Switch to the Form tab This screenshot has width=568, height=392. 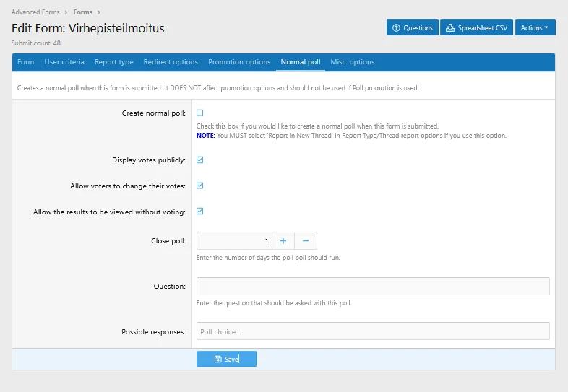26,62
